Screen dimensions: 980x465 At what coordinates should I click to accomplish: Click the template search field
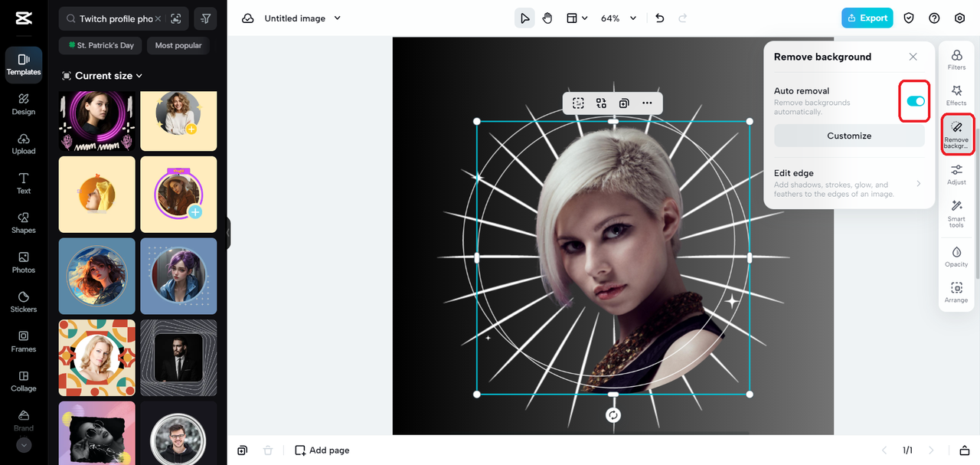tap(115, 18)
